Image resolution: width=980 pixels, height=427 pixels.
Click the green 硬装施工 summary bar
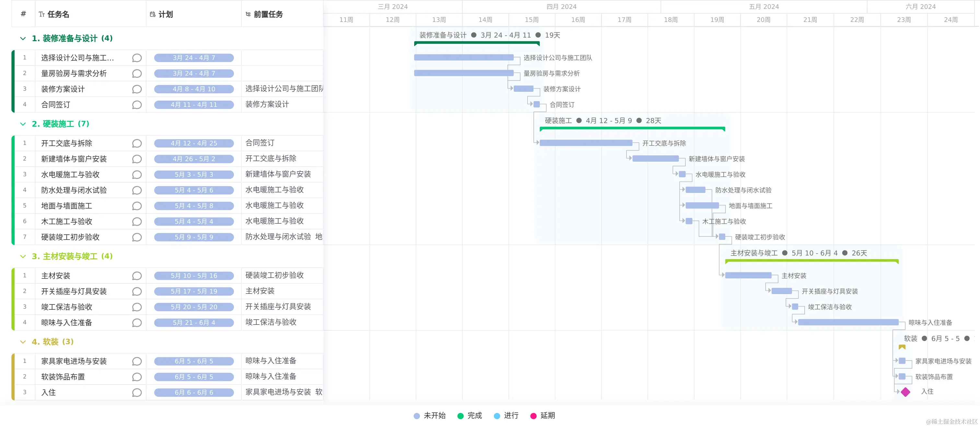[632, 129]
